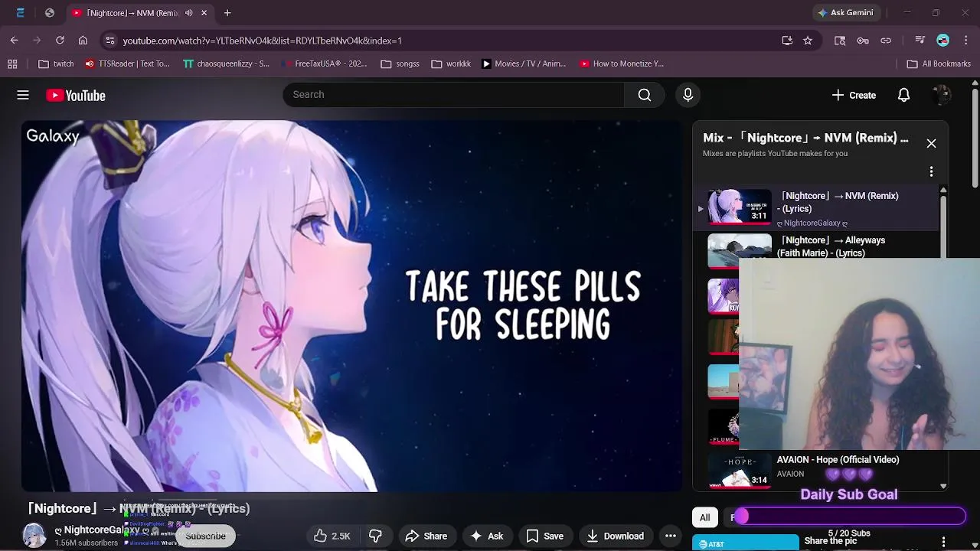Open the Movies / TV / Anim bookmark
980x551 pixels.
[x=524, y=64]
